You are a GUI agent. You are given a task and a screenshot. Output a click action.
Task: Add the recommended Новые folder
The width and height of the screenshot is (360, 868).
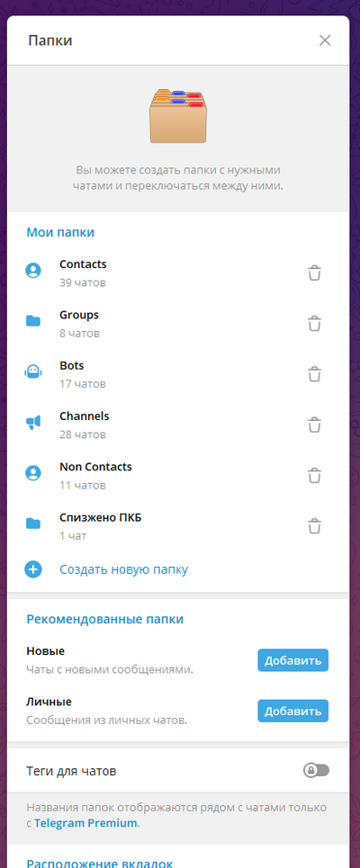coord(293,660)
